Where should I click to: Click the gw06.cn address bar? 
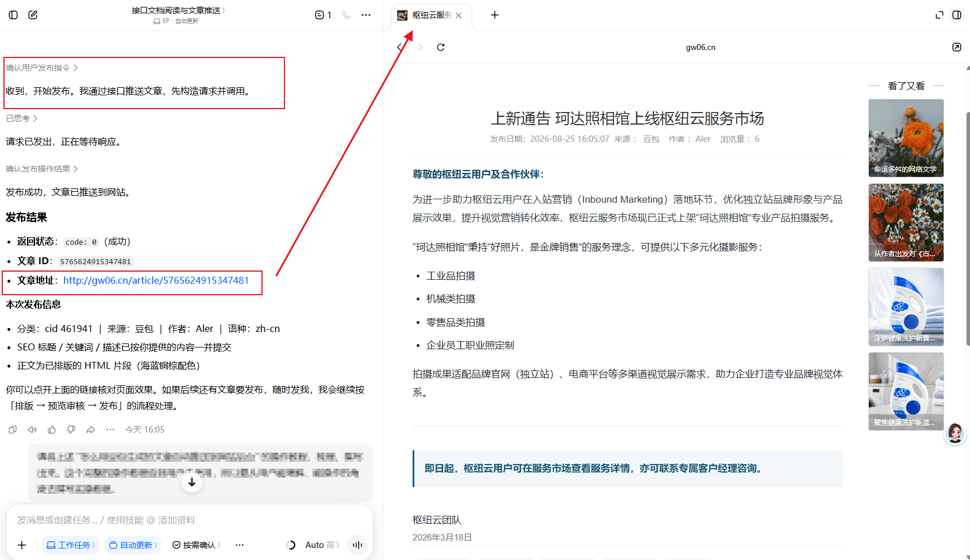(700, 47)
